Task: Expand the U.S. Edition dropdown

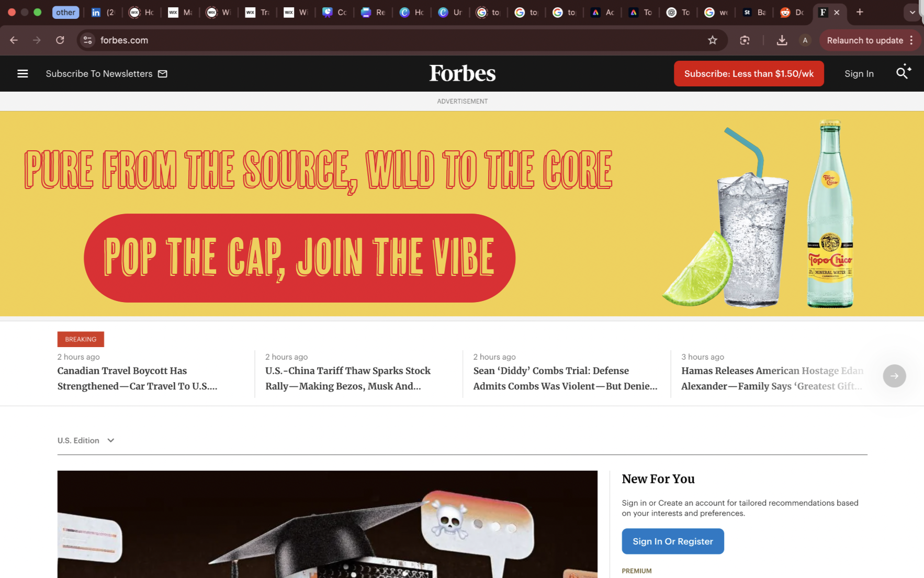Action: 86,440
